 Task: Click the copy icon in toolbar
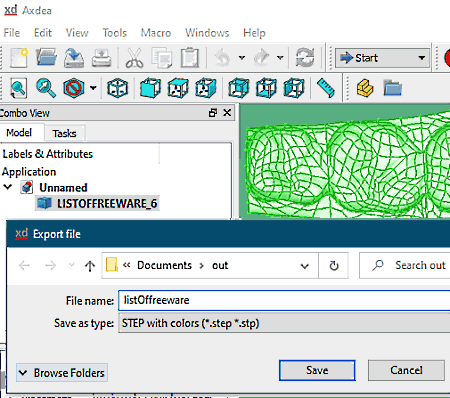[x=162, y=58]
